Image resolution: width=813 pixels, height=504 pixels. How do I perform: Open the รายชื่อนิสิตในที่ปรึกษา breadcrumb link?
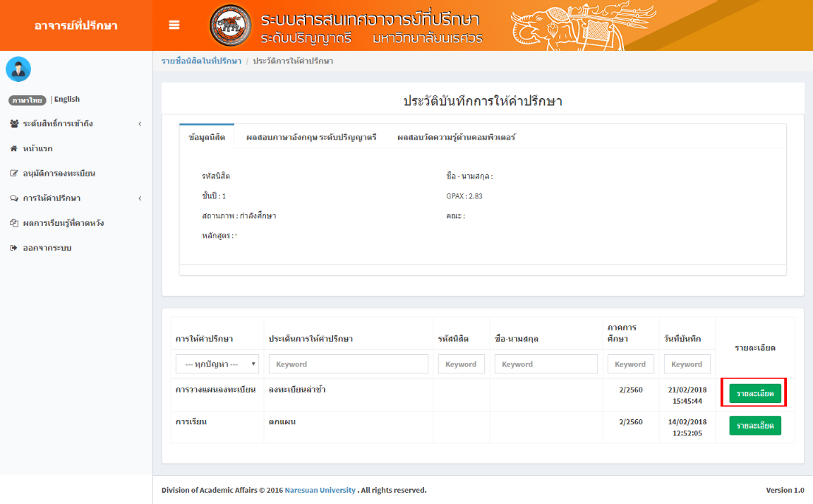coord(201,61)
